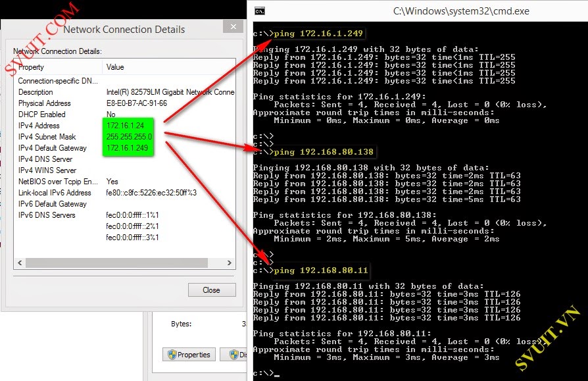
Task: Select Link-local IPv6 Address label
Action: click(x=55, y=193)
